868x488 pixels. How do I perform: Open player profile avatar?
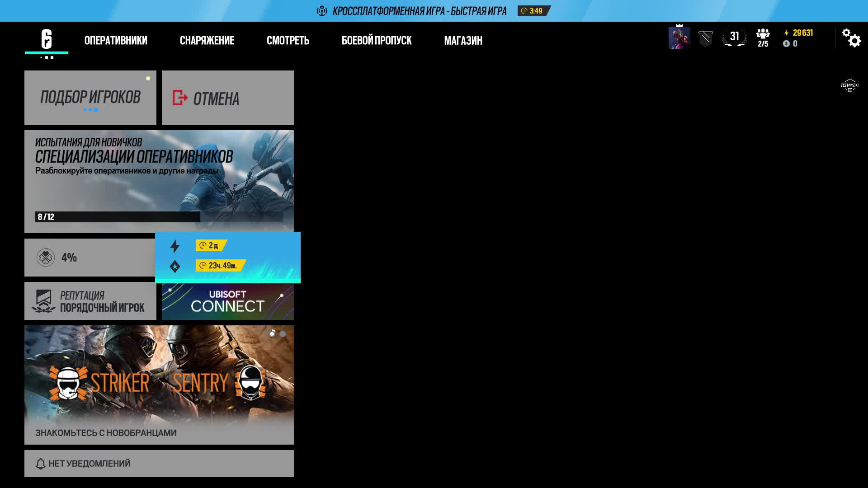click(679, 38)
